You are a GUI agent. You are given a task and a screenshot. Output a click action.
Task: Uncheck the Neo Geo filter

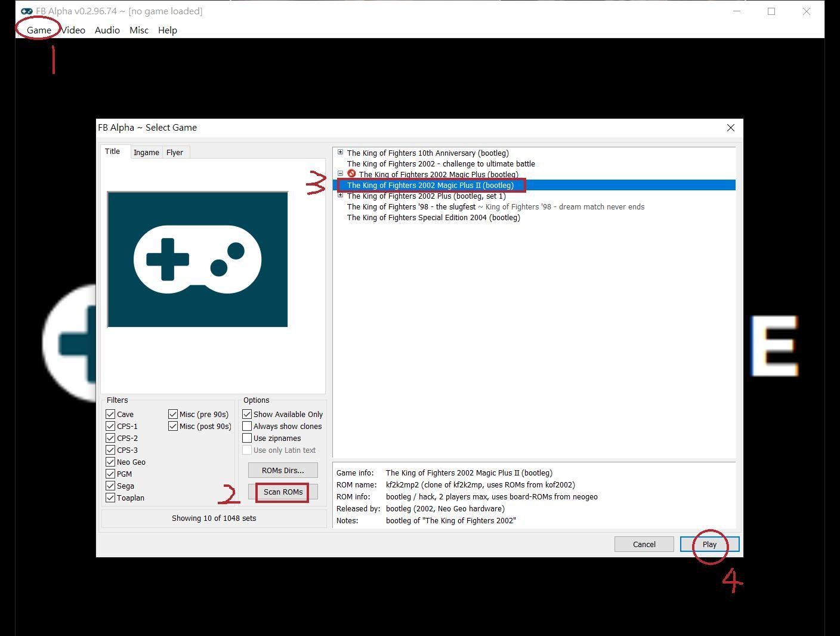[x=110, y=462]
